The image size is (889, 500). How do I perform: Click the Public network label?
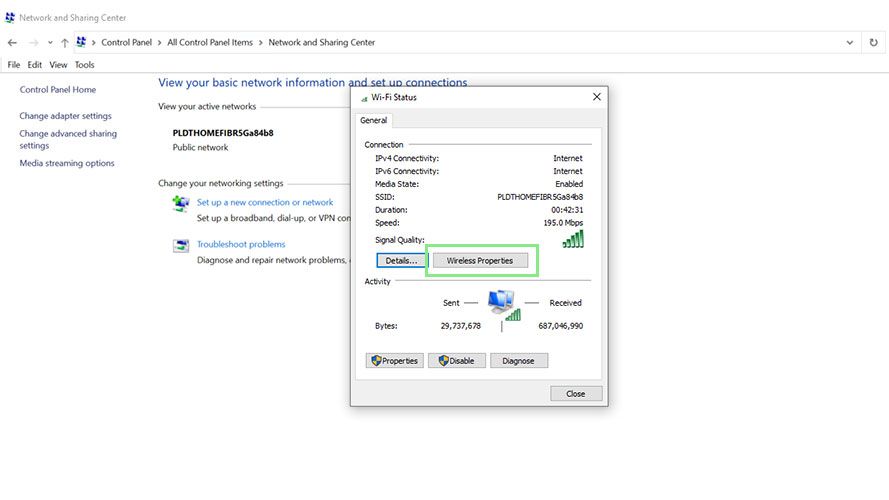click(x=200, y=147)
